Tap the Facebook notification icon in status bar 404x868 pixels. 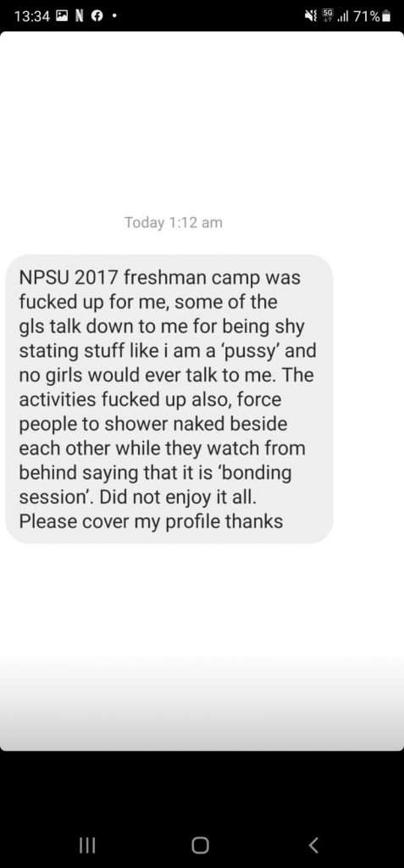97,16
